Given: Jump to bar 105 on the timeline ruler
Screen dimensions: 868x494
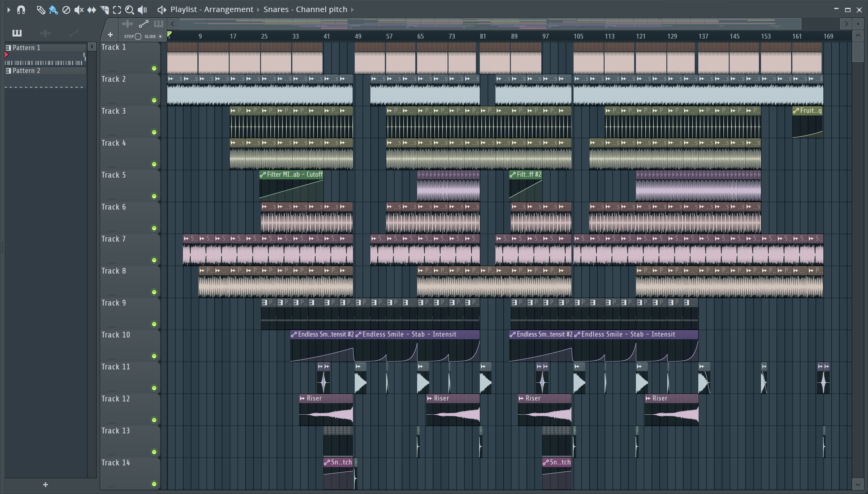Looking at the screenshot, I should (x=578, y=36).
